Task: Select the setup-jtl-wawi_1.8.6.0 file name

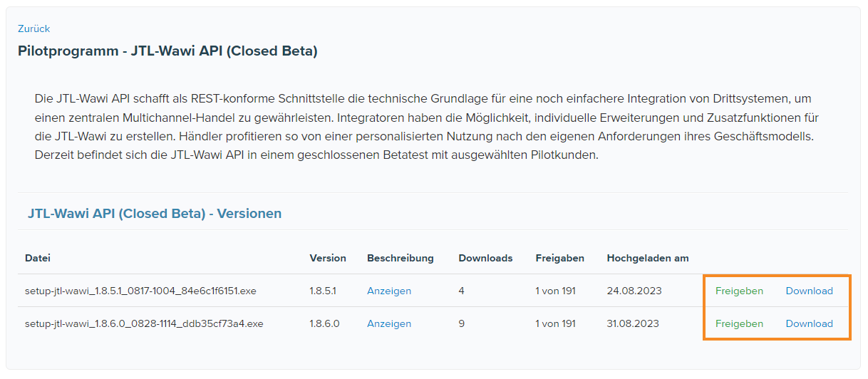Action: [x=144, y=323]
